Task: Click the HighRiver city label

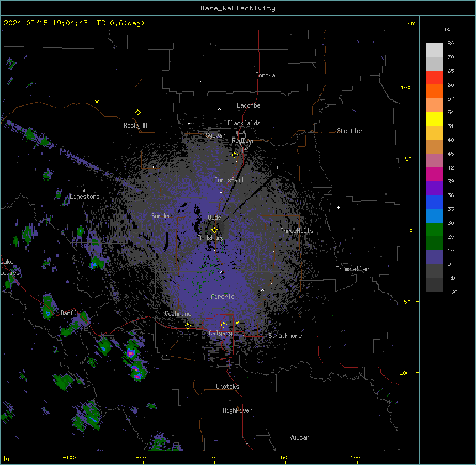Action: tap(237, 410)
